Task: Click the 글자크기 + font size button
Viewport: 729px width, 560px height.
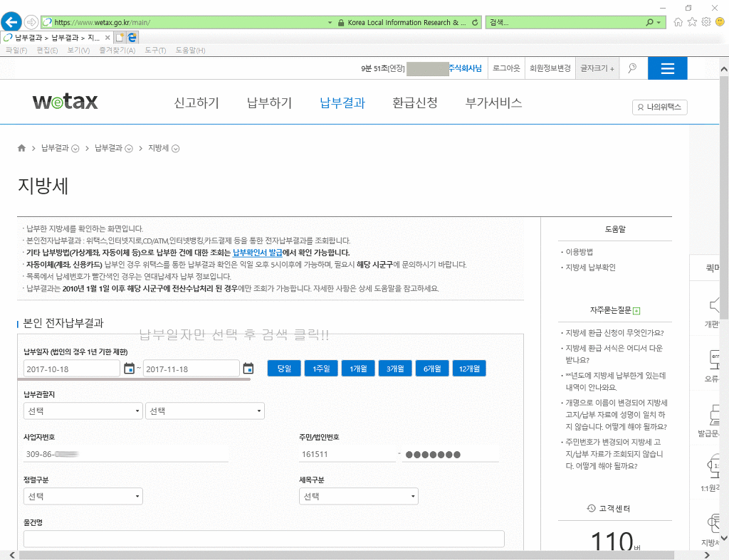Action: (597, 68)
